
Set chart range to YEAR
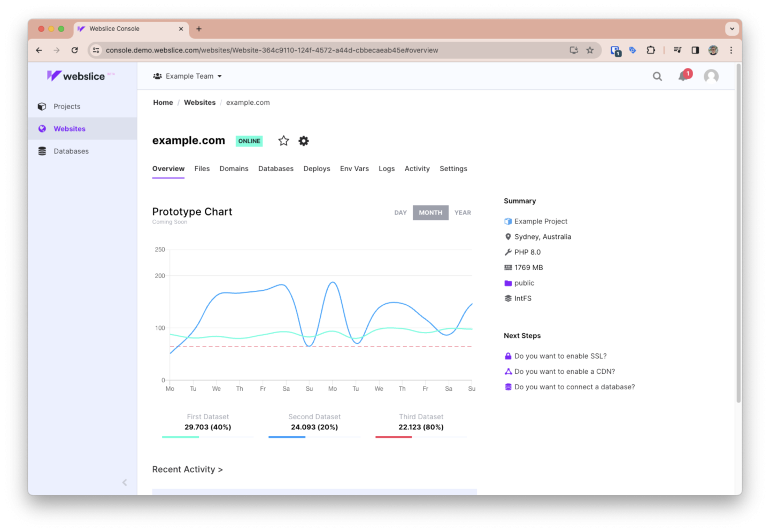[463, 213]
